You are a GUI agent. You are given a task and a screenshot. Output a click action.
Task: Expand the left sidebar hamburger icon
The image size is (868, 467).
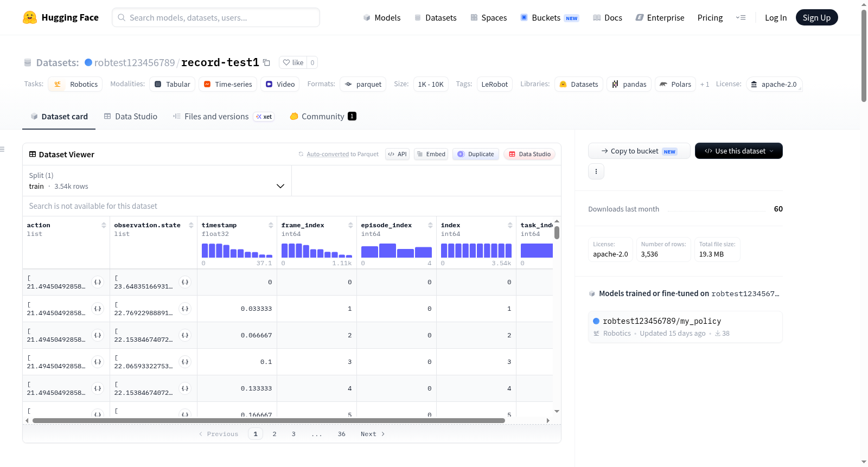click(x=2, y=149)
